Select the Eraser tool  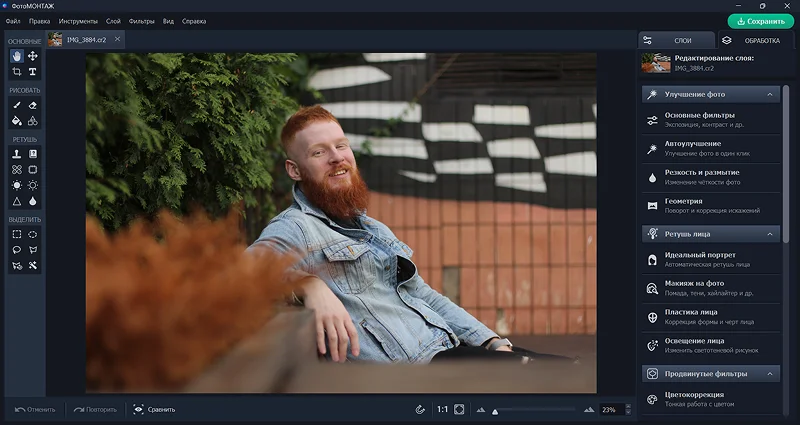[x=33, y=105]
